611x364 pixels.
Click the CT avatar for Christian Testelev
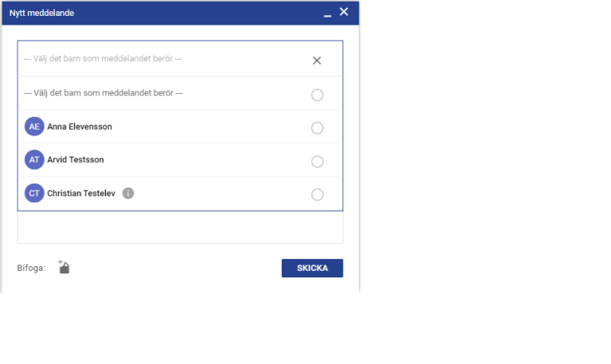(x=34, y=194)
